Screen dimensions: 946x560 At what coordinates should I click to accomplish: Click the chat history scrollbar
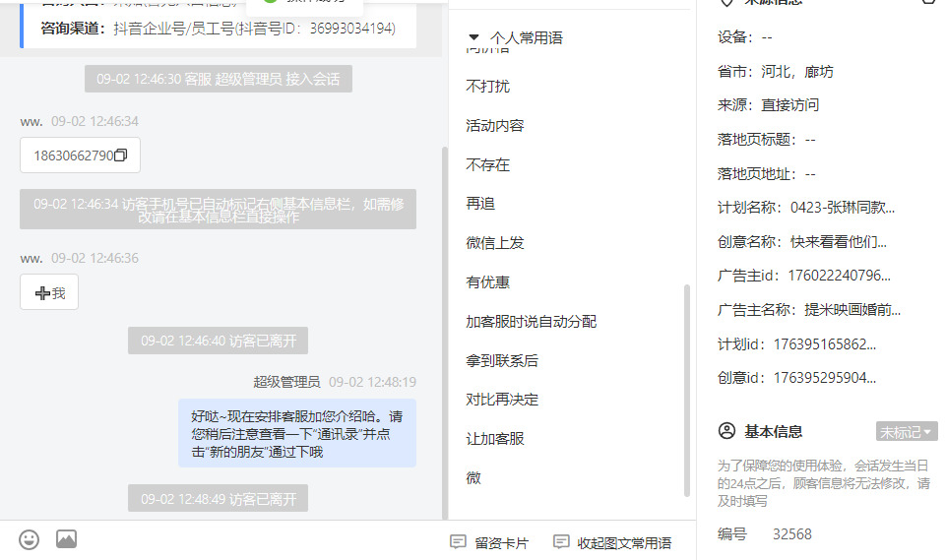coord(445,332)
